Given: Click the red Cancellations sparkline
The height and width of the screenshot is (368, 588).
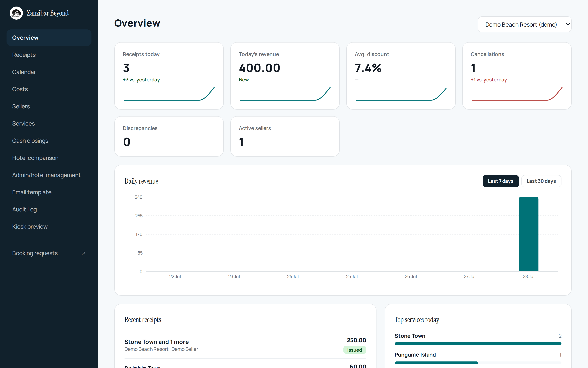Looking at the screenshot, I should click(517, 94).
